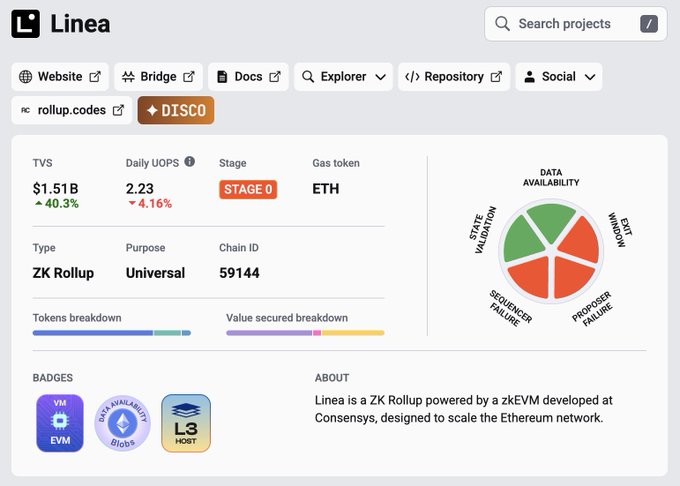Click the magnifier icon on Explorer button
Image resolution: width=680 pixels, height=486 pixels.
coord(308,77)
